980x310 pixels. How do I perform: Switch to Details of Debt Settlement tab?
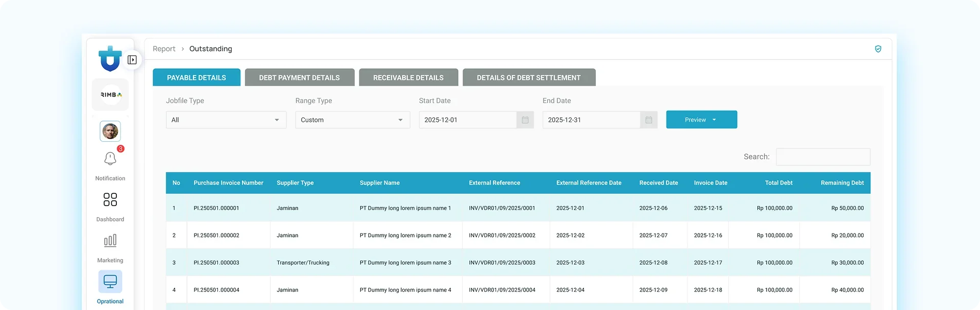coord(529,77)
